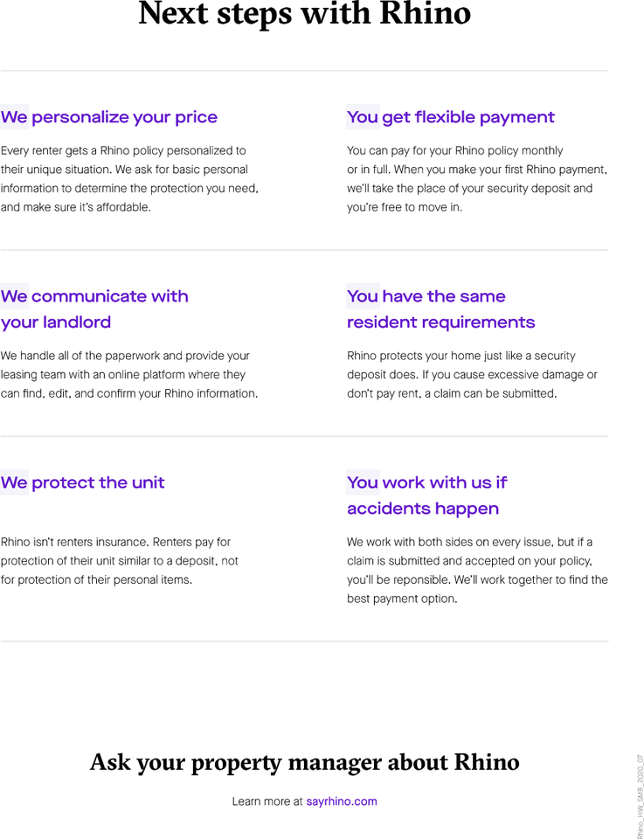Click 'We communicate with your landlord' heading
Screen dimensions: 644x839
point(94,309)
